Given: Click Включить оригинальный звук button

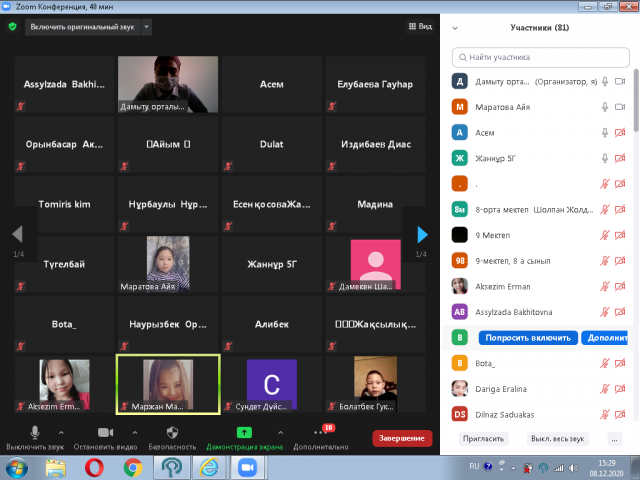Looking at the screenshot, I should pos(82,27).
